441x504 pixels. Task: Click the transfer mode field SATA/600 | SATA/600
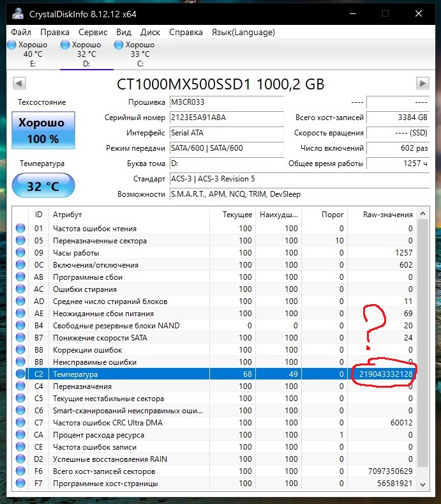[x=227, y=148]
